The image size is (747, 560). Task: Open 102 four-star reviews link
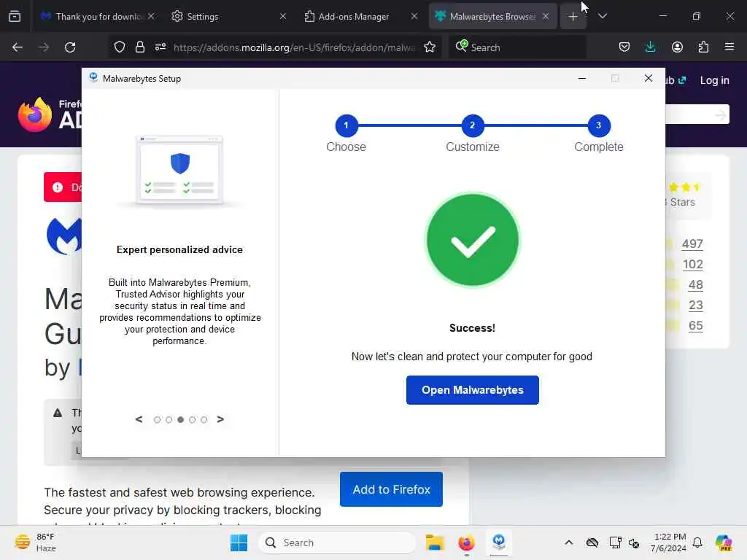pyautogui.click(x=693, y=264)
